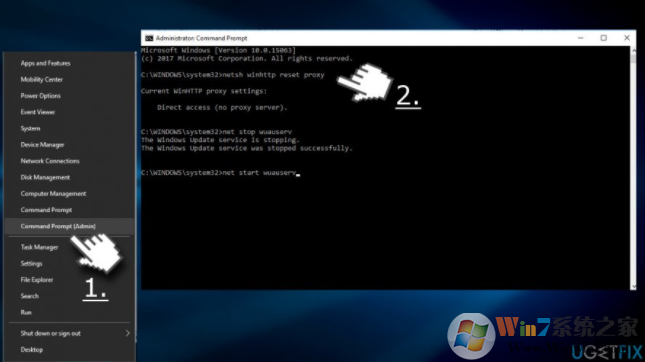
Task: Select Mobility Center from the menu
Action: tap(42, 79)
